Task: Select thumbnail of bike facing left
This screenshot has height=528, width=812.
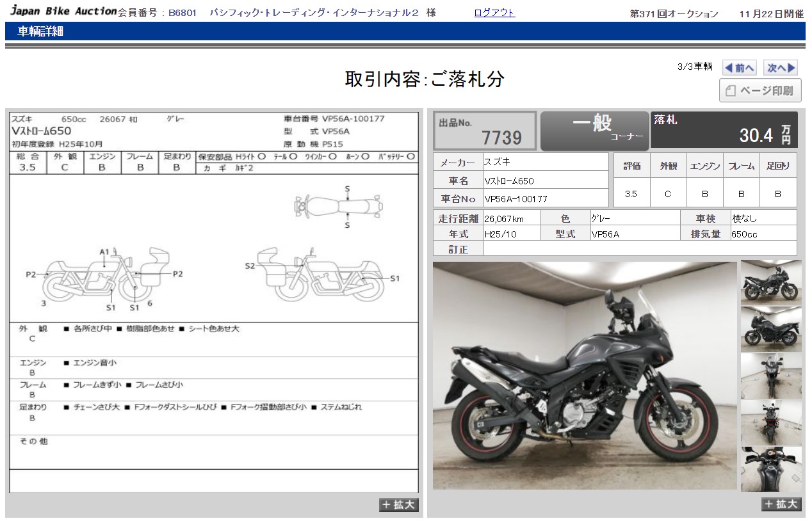Action: tap(771, 329)
